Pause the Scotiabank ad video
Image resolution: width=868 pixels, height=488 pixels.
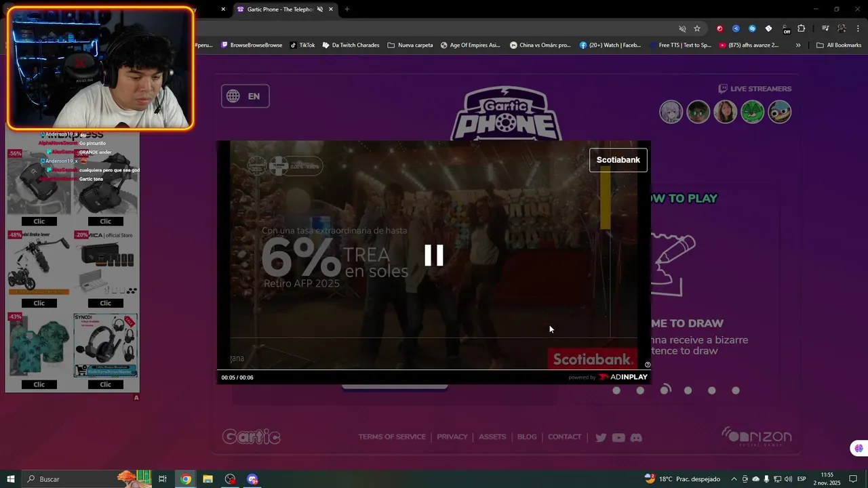[x=434, y=256]
